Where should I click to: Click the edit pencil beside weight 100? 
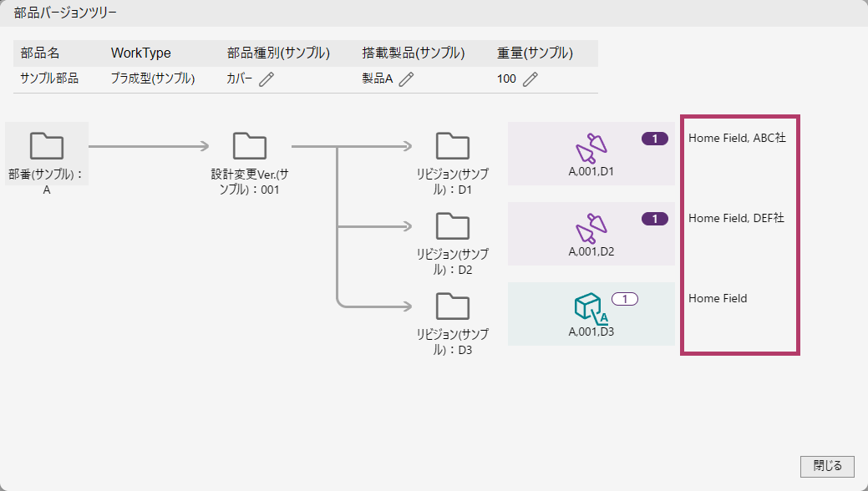click(530, 79)
